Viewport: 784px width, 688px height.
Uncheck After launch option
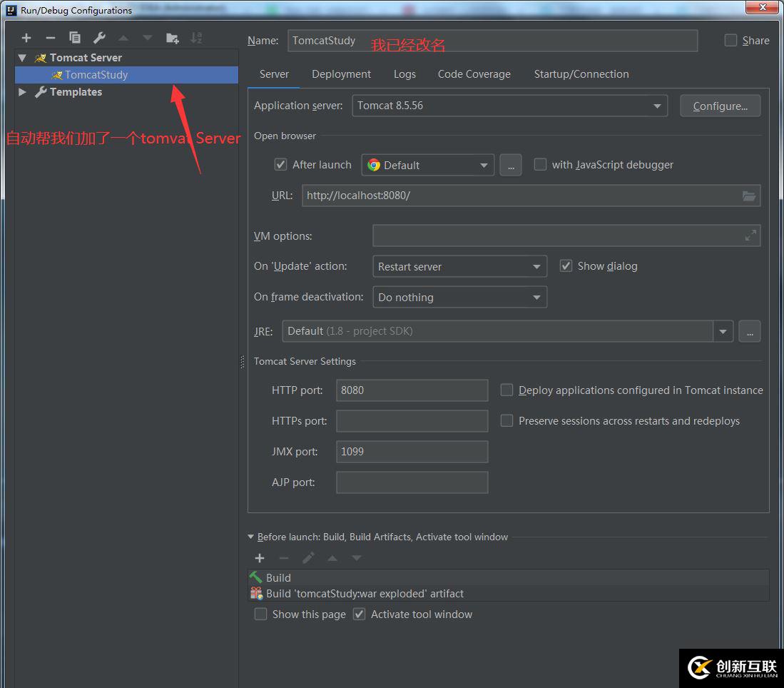[x=280, y=165]
